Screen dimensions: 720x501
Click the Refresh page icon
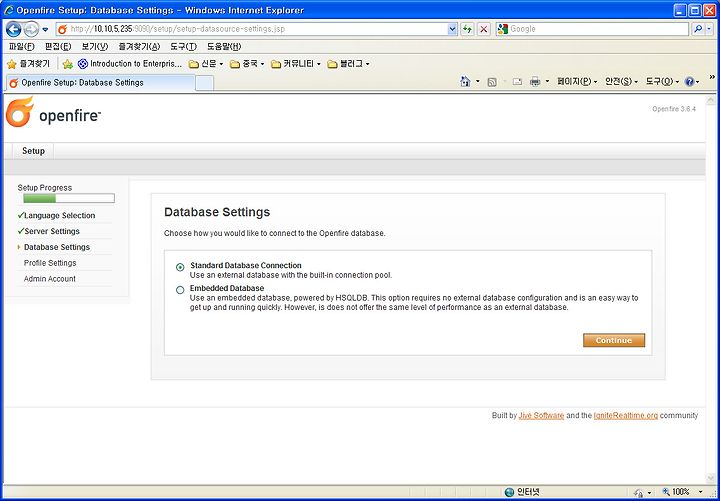[x=467, y=29]
